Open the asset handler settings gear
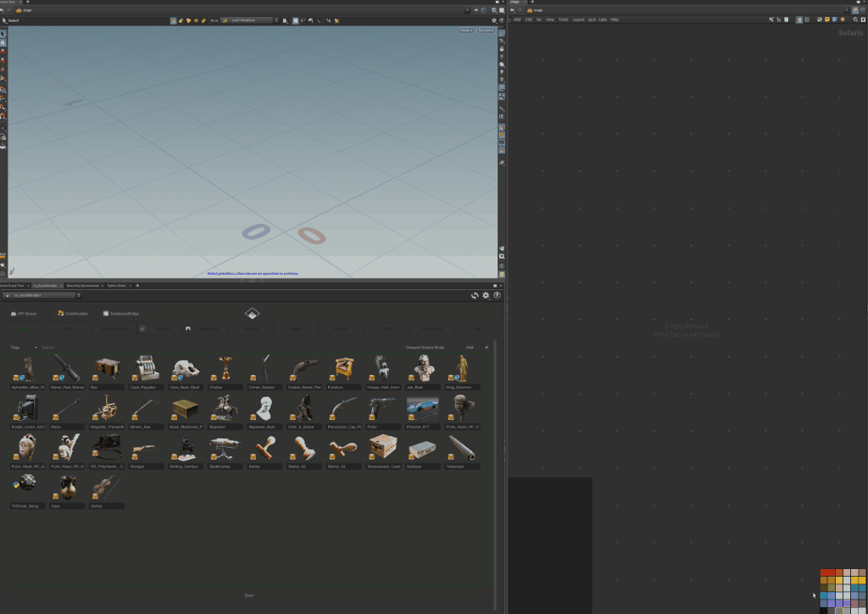This screenshot has width=868, height=614. click(486, 295)
